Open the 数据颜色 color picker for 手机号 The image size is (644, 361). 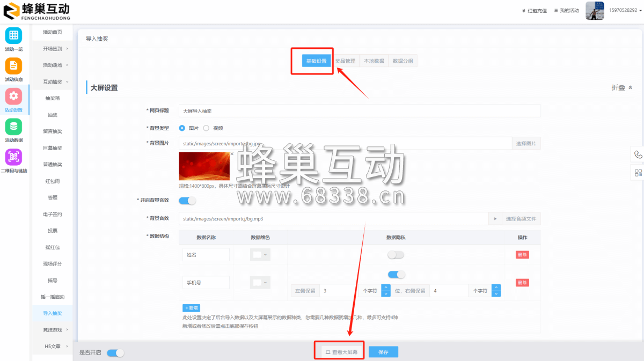[260, 282]
